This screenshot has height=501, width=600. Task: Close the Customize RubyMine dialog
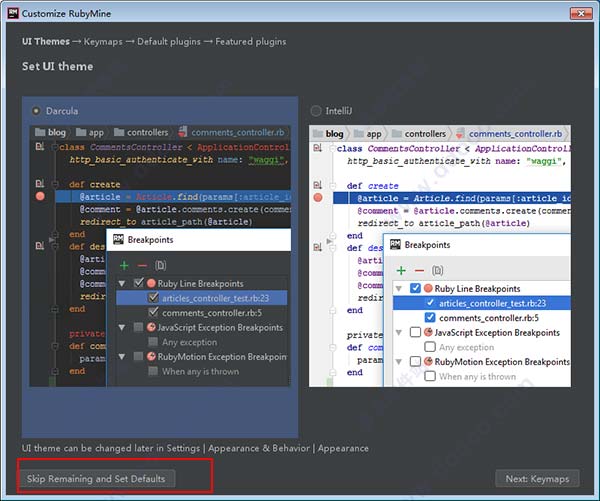coord(580,13)
